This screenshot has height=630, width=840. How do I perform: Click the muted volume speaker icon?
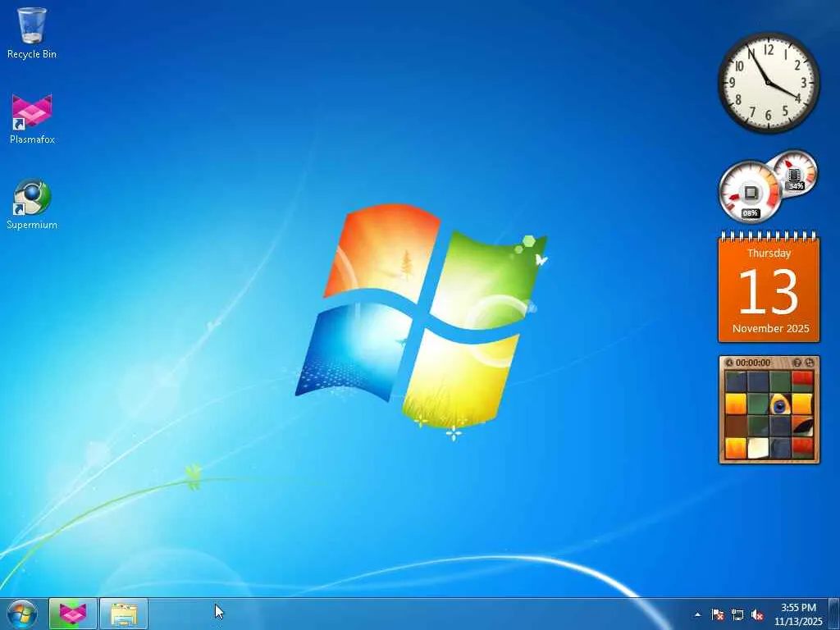pos(757,614)
